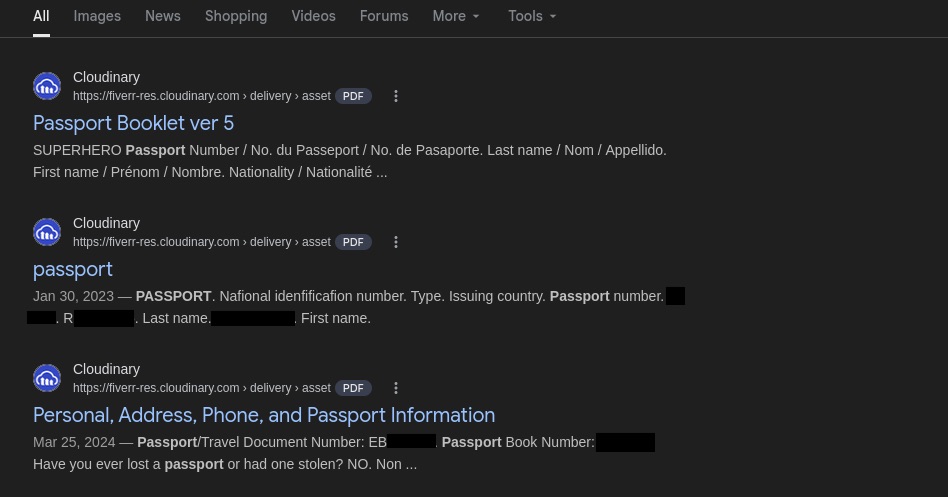Open three-dot menu for the Personal, Address result
This screenshot has height=497, width=948.
[x=396, y=388]
